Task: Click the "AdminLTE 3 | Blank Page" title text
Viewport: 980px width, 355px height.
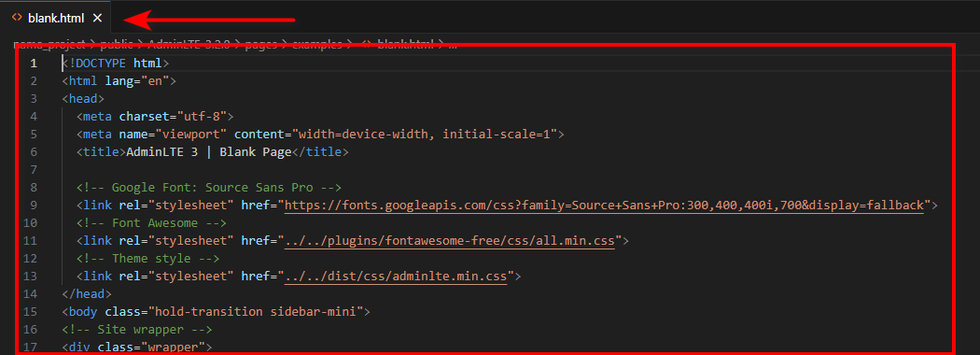Action: click(x=209, y=151)
